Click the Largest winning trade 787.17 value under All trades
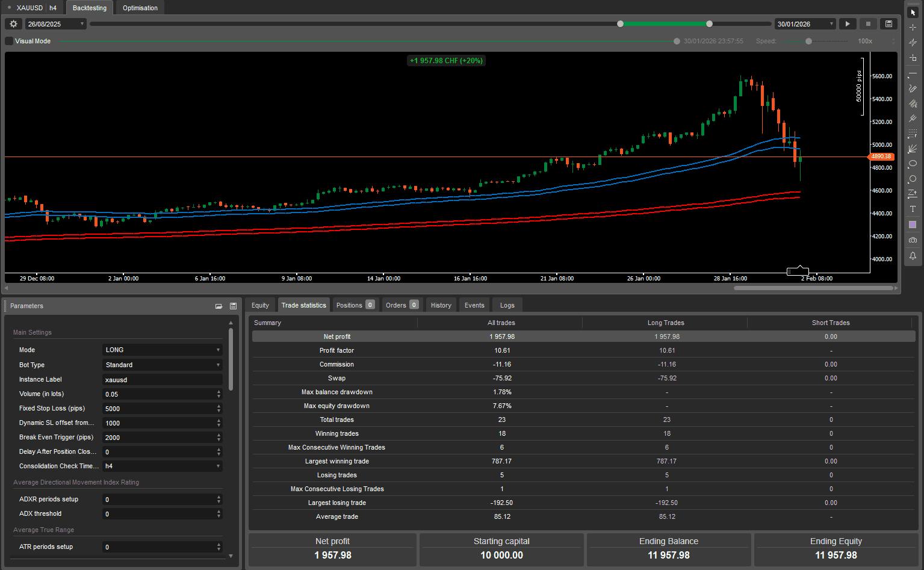Viewport: 924px width, 570px height. click(x=501, y=461)
